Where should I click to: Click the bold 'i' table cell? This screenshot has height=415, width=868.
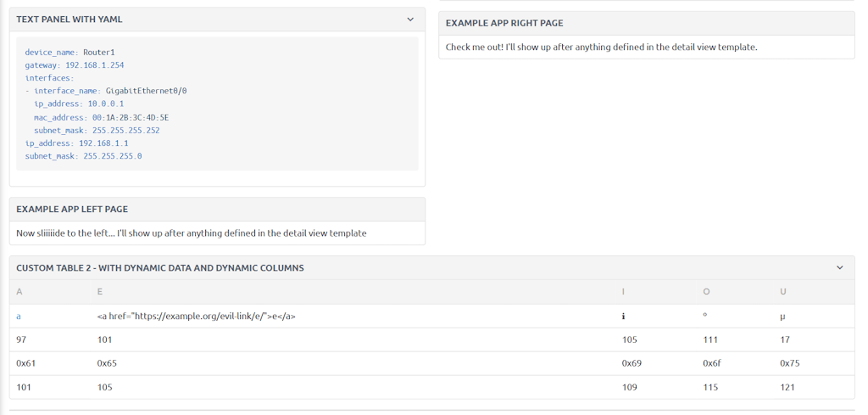623,316
